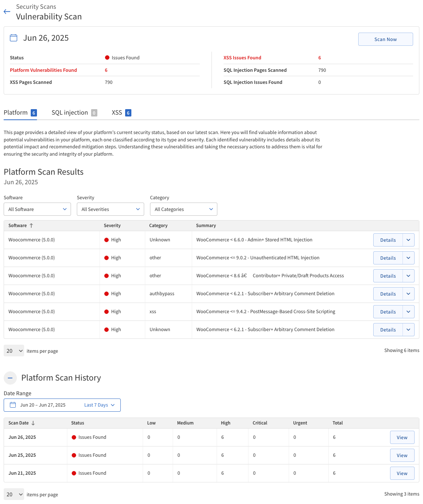Click the Urgent column header in history

point(300,423)
